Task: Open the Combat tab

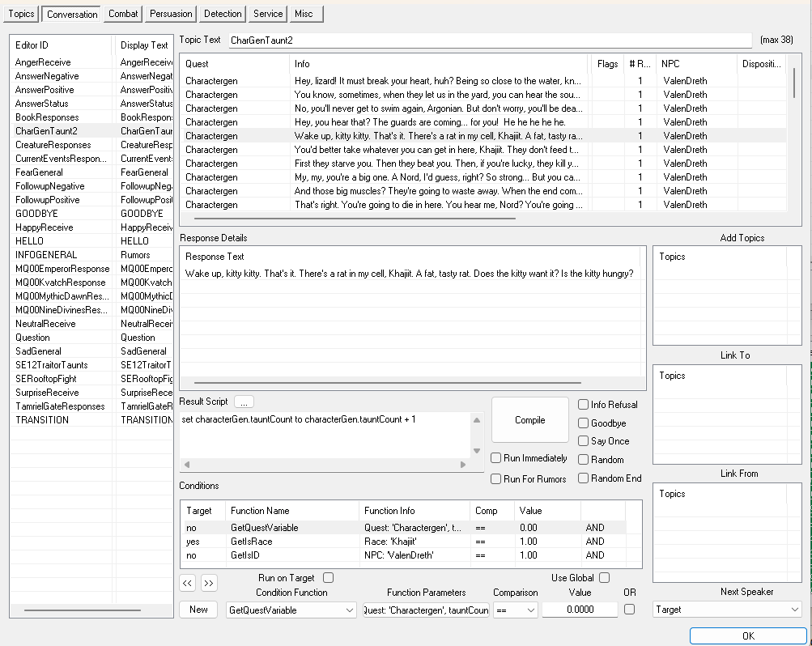Action: pyautogui.click(x=123, y=14)
